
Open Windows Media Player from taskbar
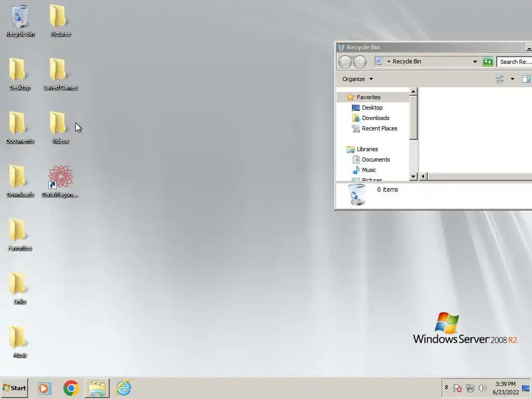(44, 388)
